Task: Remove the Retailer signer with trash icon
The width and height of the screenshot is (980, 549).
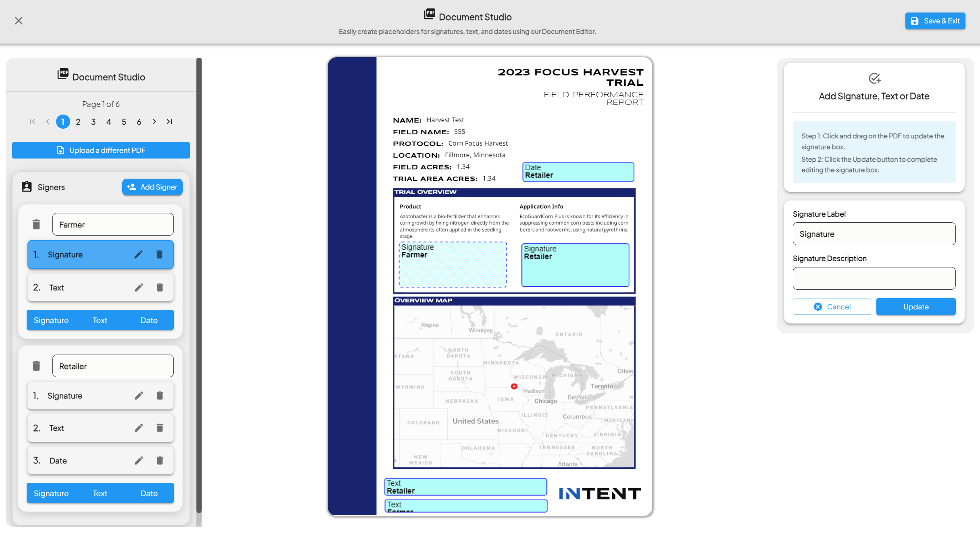Action: tap(36, 366)
